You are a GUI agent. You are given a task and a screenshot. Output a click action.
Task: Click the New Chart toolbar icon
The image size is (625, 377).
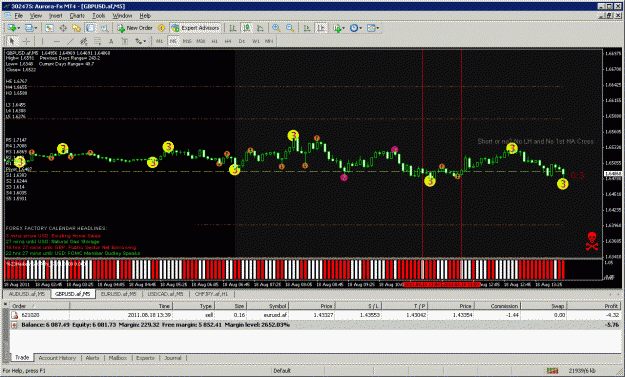(x=11, y=28)
